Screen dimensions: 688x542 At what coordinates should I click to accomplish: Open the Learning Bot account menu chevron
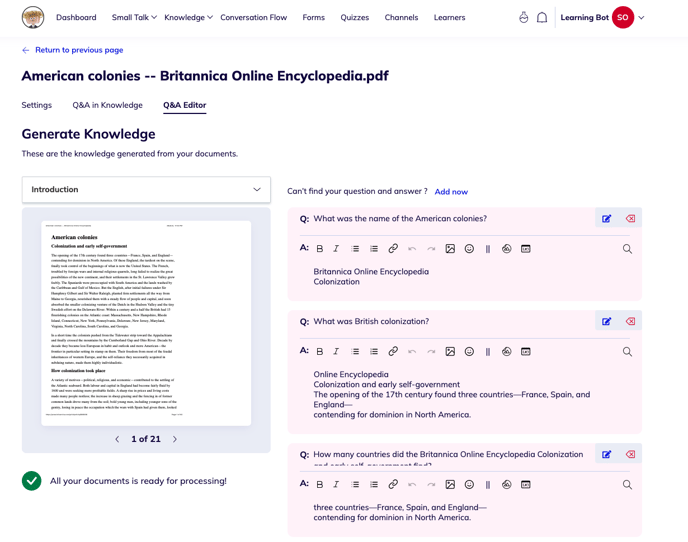click(641, 18)
